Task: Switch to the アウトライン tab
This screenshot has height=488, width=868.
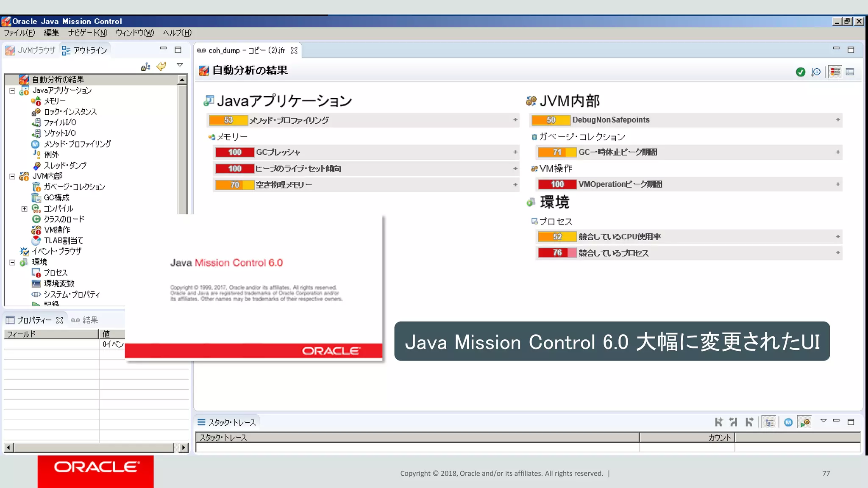Action: (x=85, y=50)
